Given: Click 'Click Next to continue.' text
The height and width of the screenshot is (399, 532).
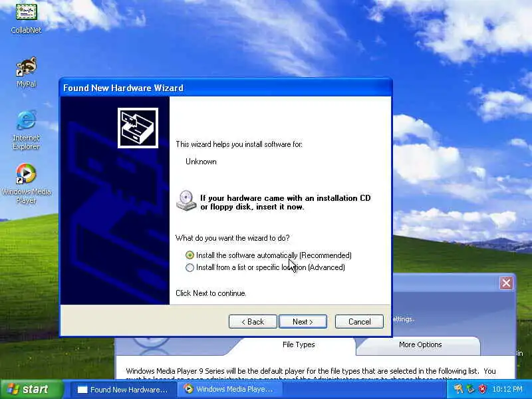Looking at the screenshot, I should pos(211,293).
